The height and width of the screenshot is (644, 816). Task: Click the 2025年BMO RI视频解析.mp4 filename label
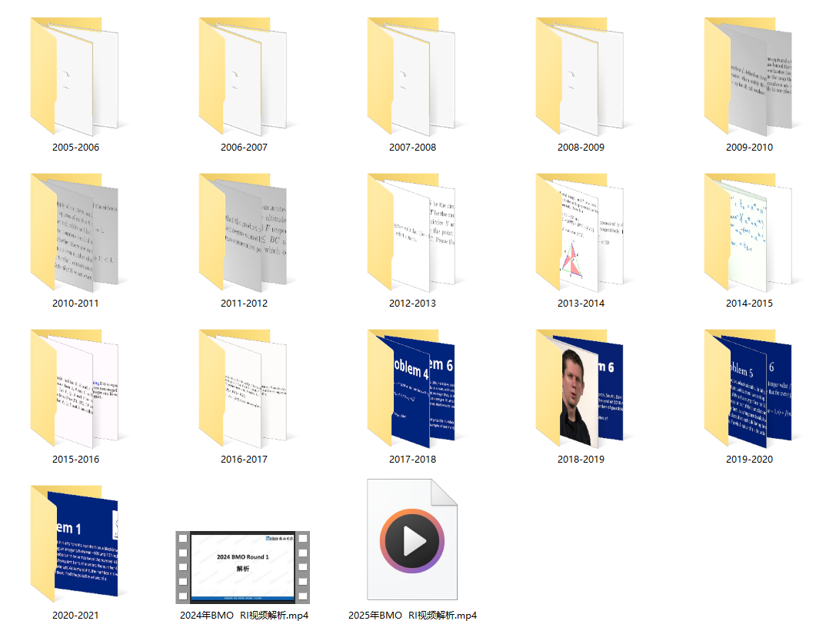click(x=412, y=616)
